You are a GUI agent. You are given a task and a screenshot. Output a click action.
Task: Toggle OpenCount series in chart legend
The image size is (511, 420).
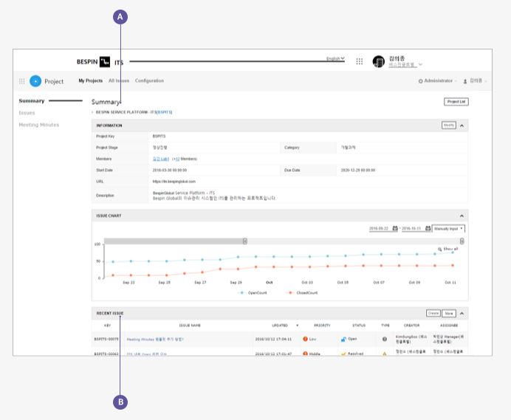tap(253, 292)
